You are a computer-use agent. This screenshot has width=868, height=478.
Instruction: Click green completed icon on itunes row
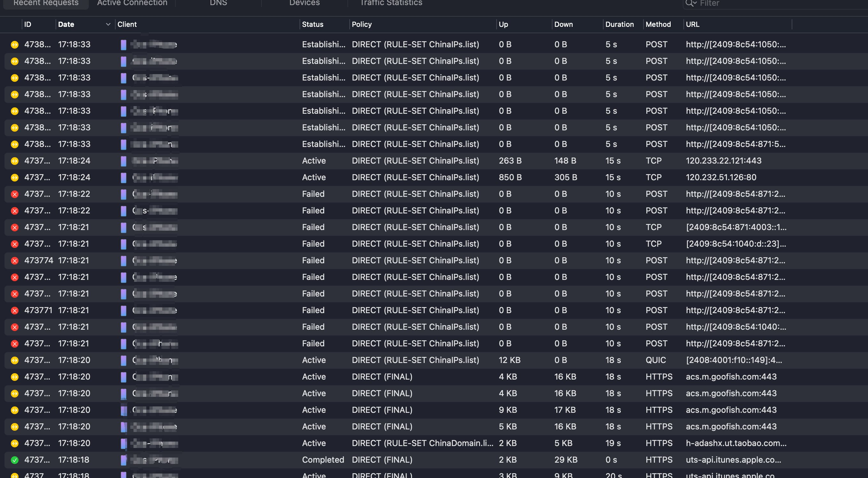point(14,460)
